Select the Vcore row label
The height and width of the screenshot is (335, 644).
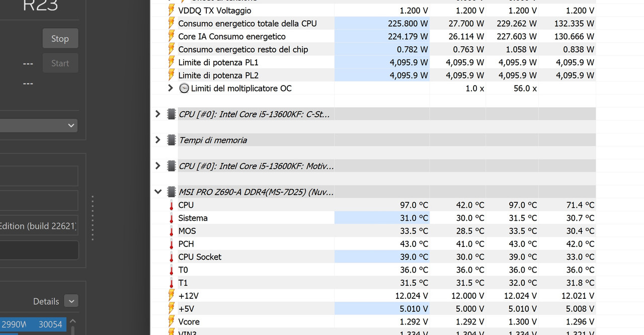tap(189, 321)
